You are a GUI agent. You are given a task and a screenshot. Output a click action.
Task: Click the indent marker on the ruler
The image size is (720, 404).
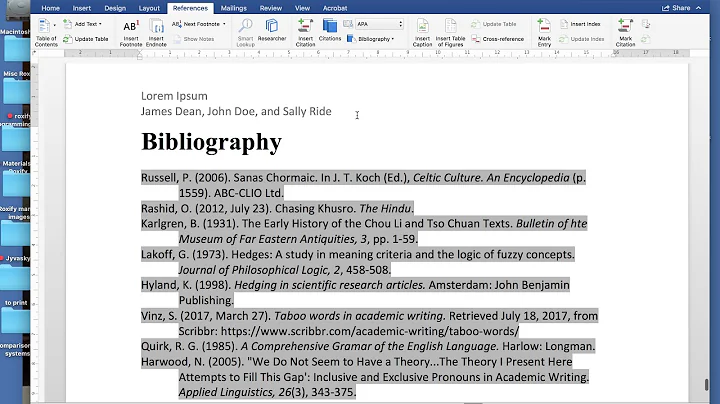pyautogui.click(x=140, y=55)
